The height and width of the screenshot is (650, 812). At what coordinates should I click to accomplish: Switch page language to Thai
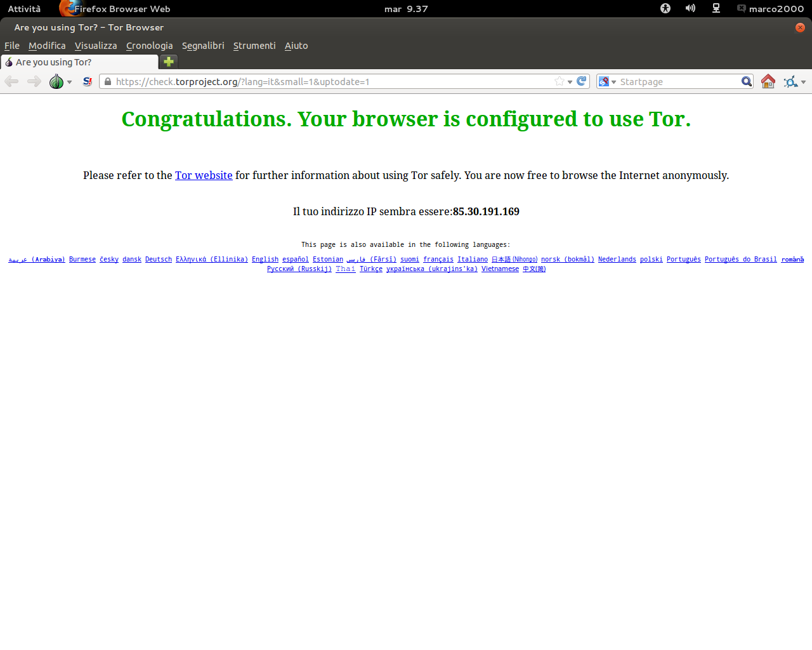pos(346,269)
